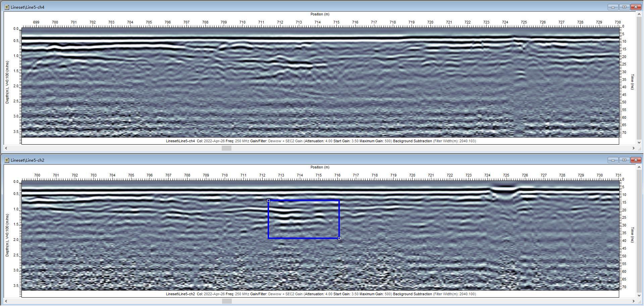Screen dimensions: 644x306
Task: Click depth label 3.0 in Line5-ch2
Action: (16, 270)
